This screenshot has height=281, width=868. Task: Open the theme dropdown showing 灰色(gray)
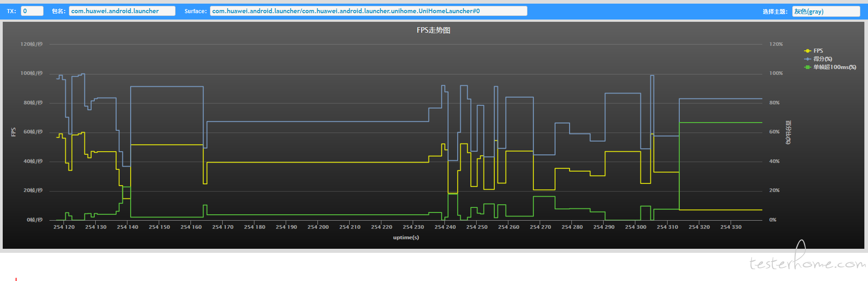pos(826,11)
